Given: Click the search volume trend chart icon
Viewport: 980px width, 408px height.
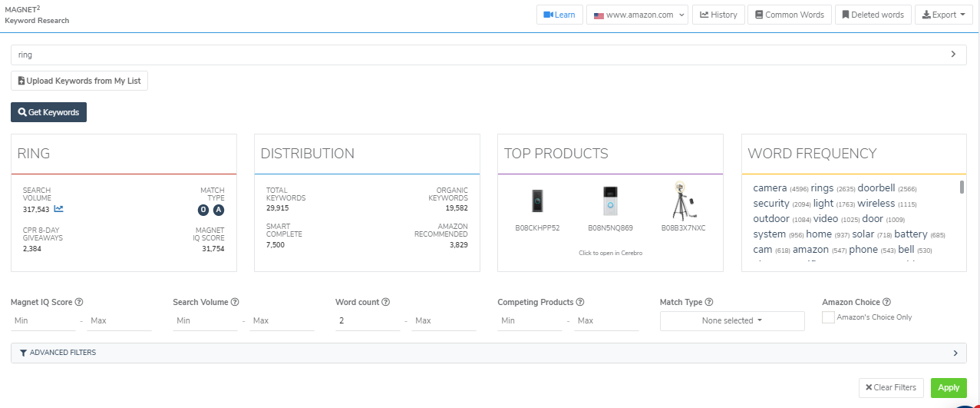Looking at the screenshot, I should (59, 209).
